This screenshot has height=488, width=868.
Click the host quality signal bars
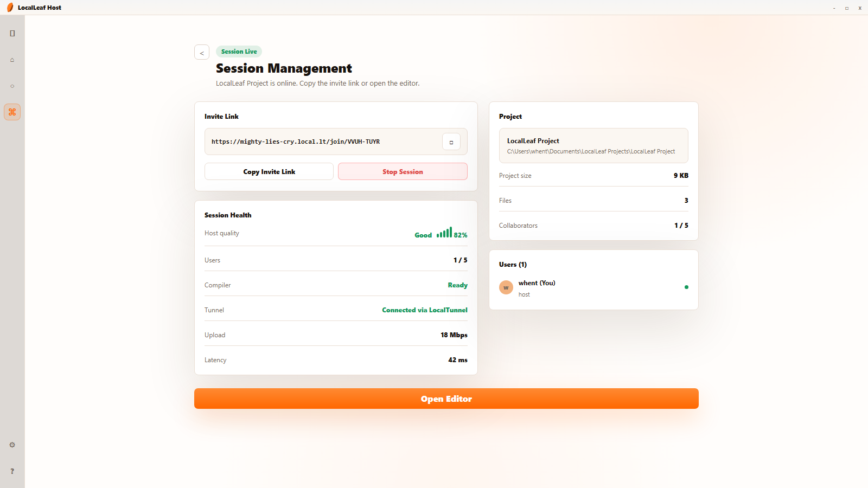pos(444,233)
